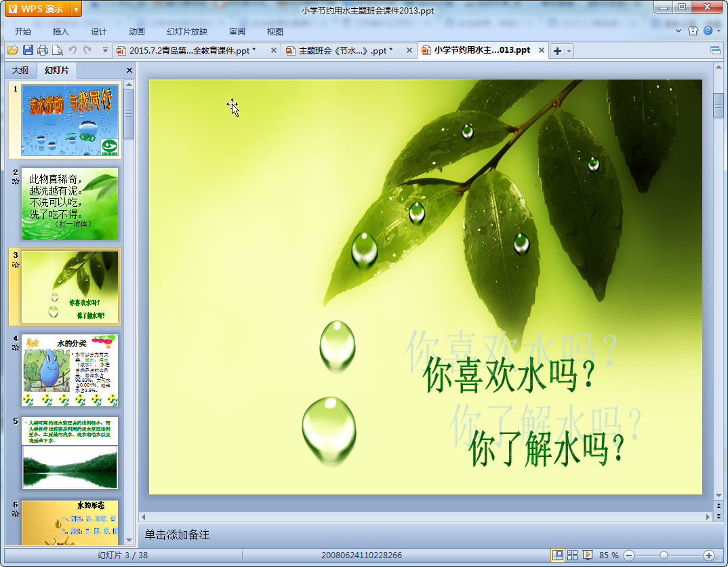The height and width of the screenshot is (567, 728).
Task: Click the tab-bar window switch icon at far right
Action: pos(716,50)
